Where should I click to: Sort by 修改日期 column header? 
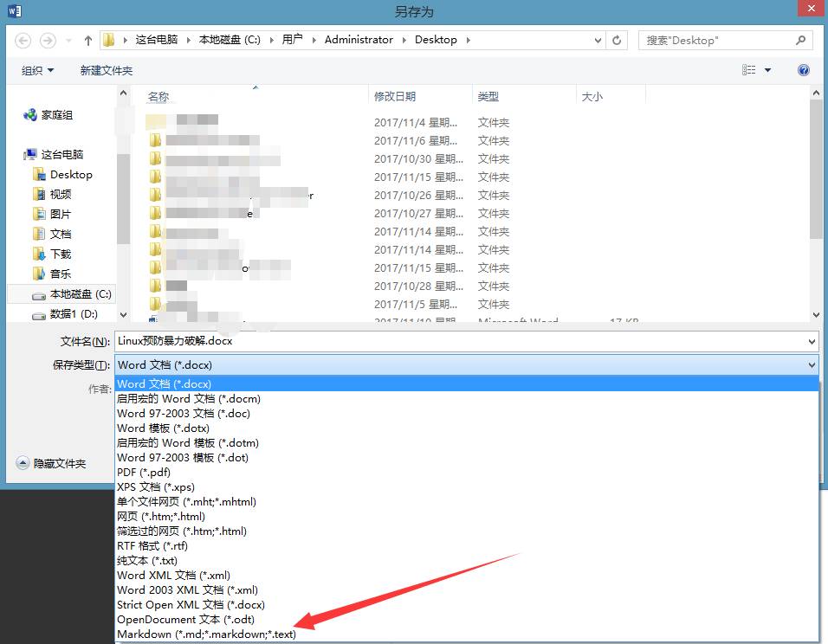tap(394, 97)
